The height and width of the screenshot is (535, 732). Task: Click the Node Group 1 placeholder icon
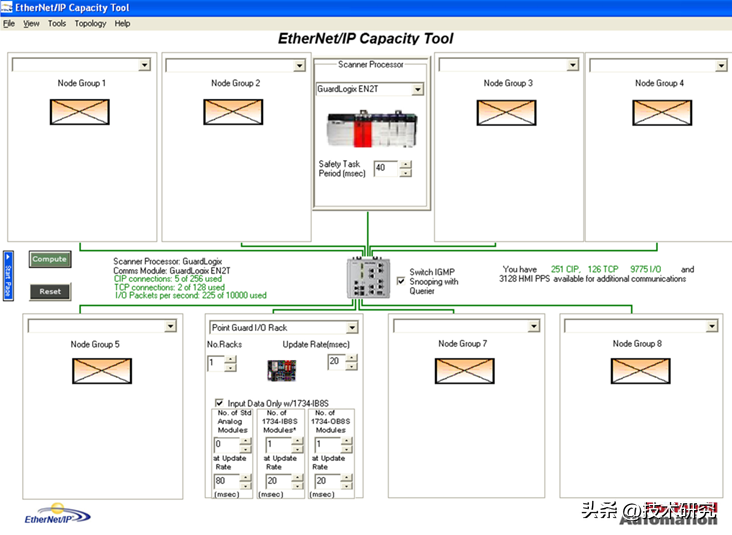80,112
